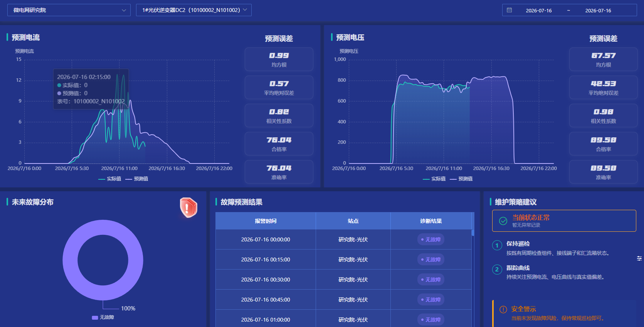Image resolution: width=644 pixels, height=327 pixels.
Task: Click the 故障预测结果 panel title
Action: point(242,202)
